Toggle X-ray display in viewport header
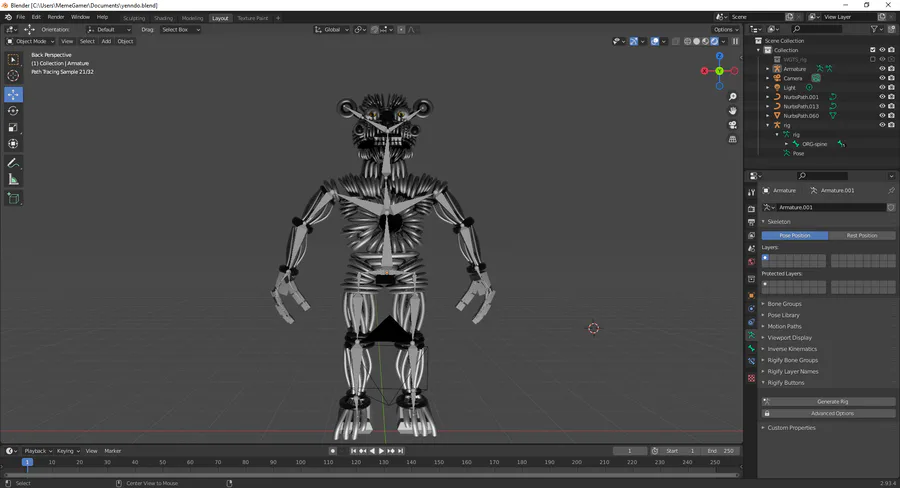Viewport: 900px width, 488px height. pos(676,41)
